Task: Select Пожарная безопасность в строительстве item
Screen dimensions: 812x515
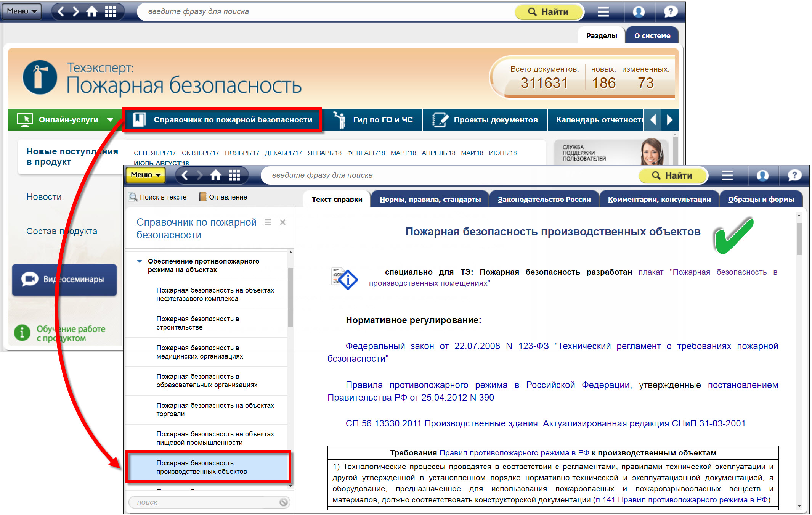Action: coord(197,323)
